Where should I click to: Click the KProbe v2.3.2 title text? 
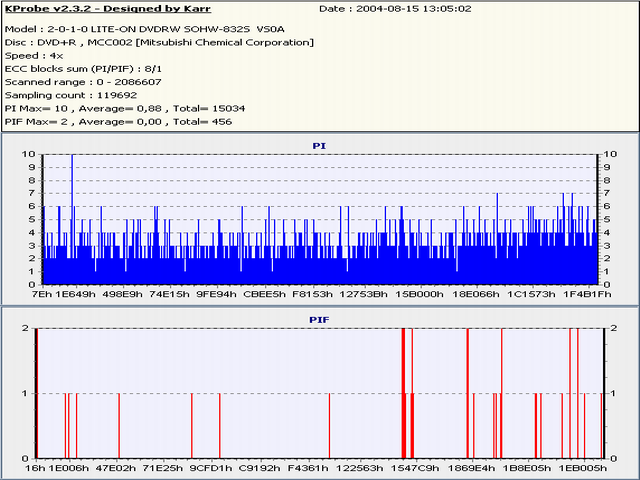(108, 9)
